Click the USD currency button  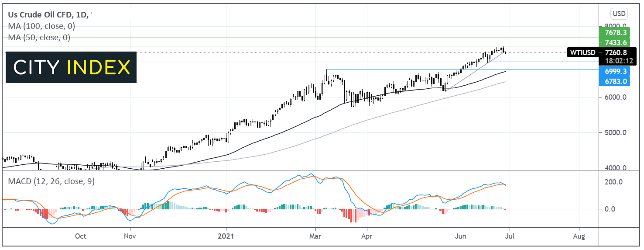pos(619,14)
